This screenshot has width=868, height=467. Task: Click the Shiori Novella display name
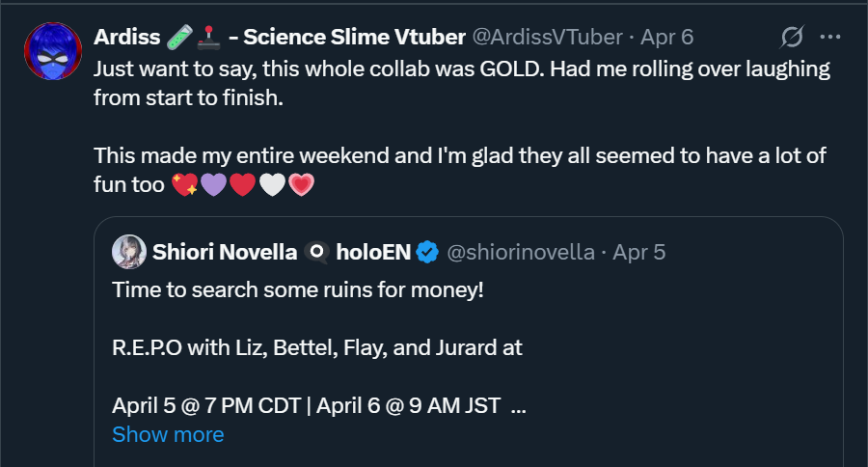224,253
